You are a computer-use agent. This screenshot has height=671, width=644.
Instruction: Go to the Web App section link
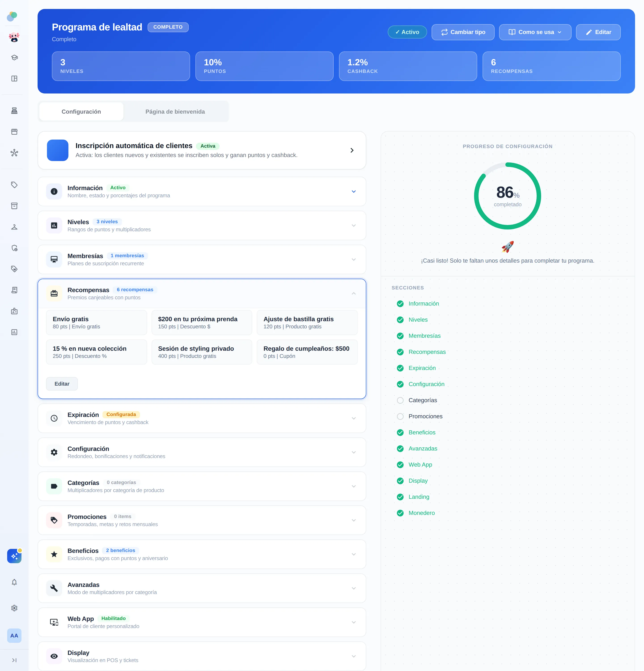coord(420,465)
